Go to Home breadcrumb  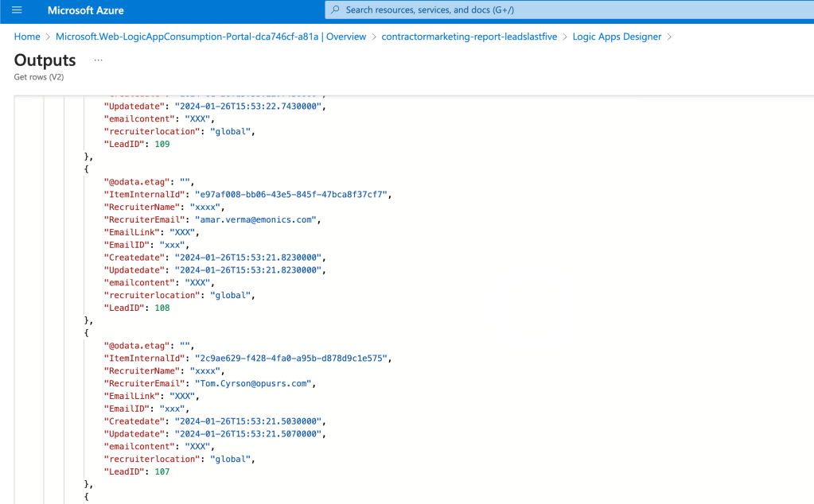[x=27, y=37]
